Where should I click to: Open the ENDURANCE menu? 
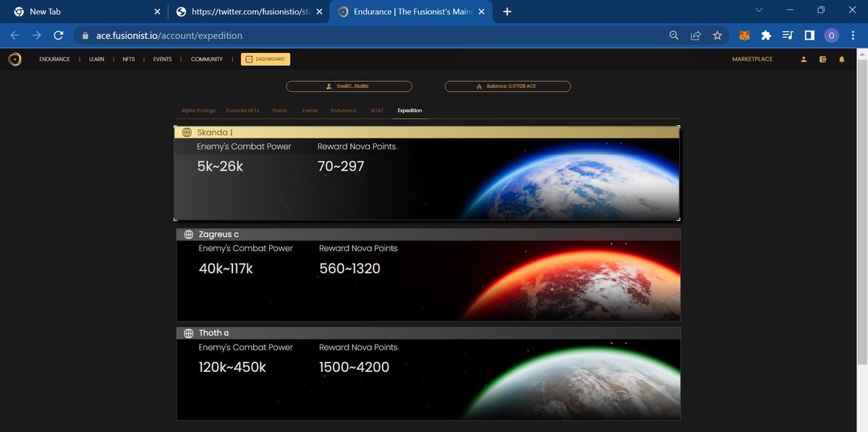[54, 59]
